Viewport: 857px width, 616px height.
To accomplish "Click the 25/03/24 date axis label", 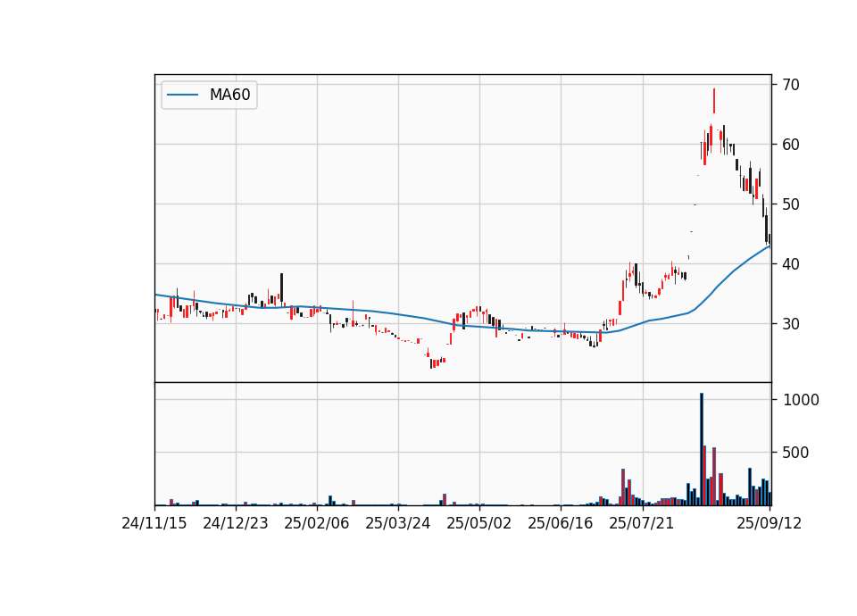I will pyautogui.click(x=398, y=523).
